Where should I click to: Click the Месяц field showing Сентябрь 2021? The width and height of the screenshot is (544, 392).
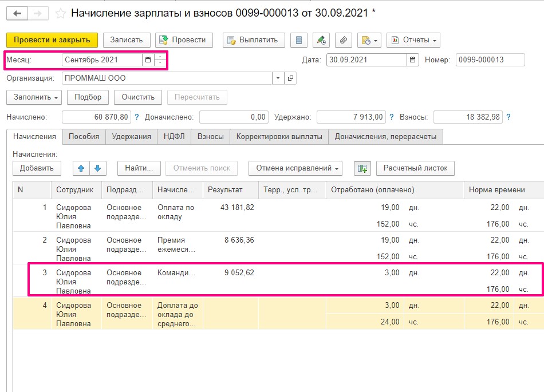[x=103, y=60]
